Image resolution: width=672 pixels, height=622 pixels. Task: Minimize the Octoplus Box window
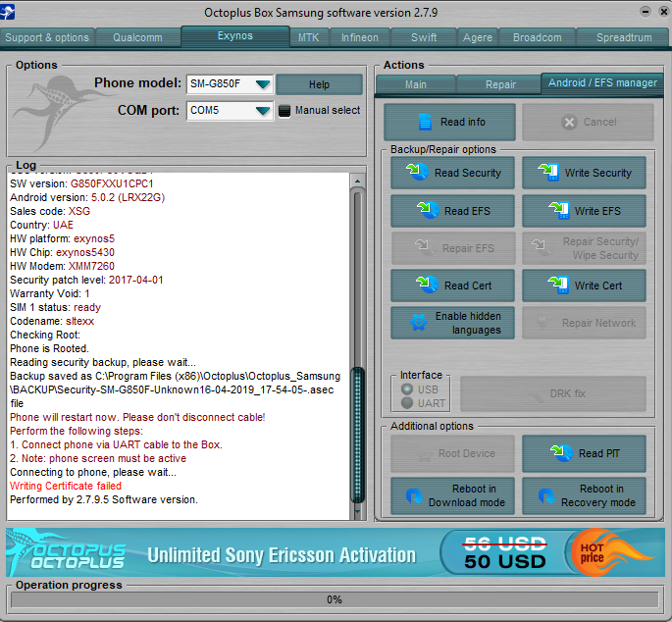pos(645,12)
